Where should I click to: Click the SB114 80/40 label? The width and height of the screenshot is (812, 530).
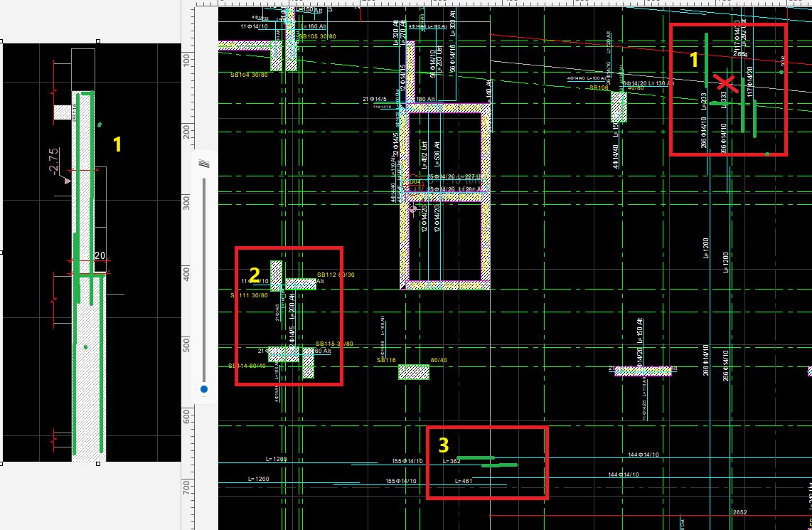click(x=247, y=366)
